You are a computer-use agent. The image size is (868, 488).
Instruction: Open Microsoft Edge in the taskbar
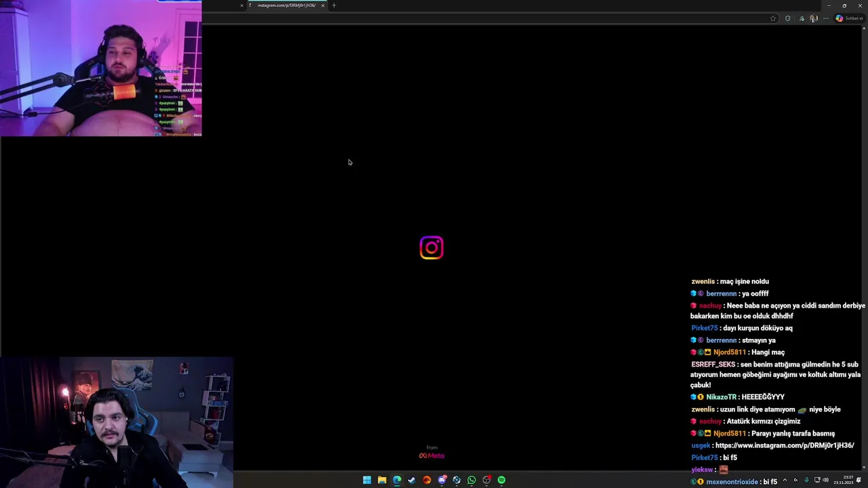pos(397,480)
